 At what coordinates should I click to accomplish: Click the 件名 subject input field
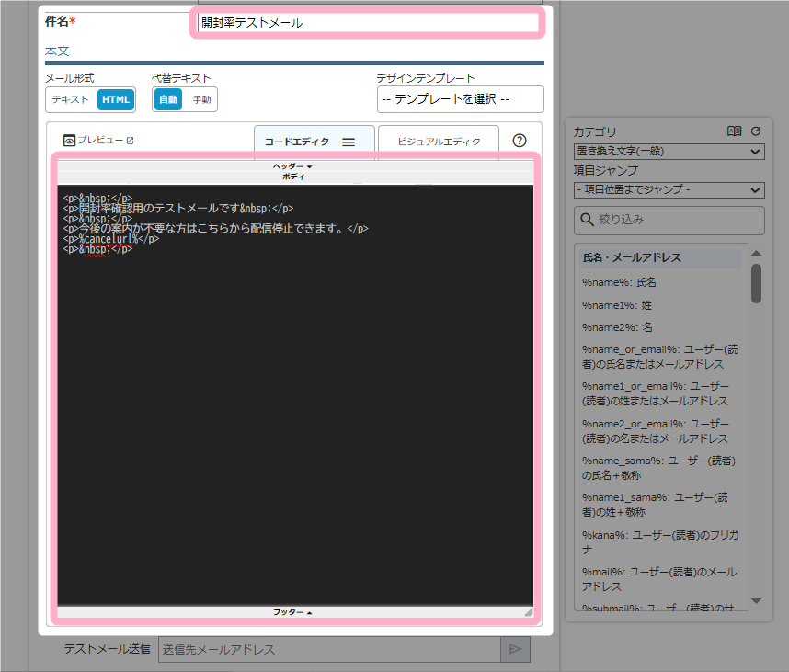368,22
